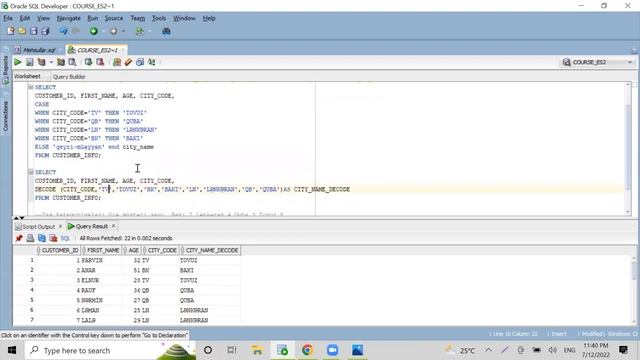Image resolution: width=640 pixels, height=360 pixels.
Task: Click the taskbar search box
Action: click(110, 350)
